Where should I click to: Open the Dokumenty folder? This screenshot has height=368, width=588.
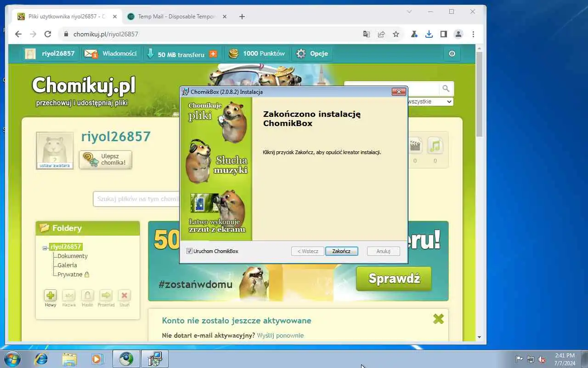(73, 256)
